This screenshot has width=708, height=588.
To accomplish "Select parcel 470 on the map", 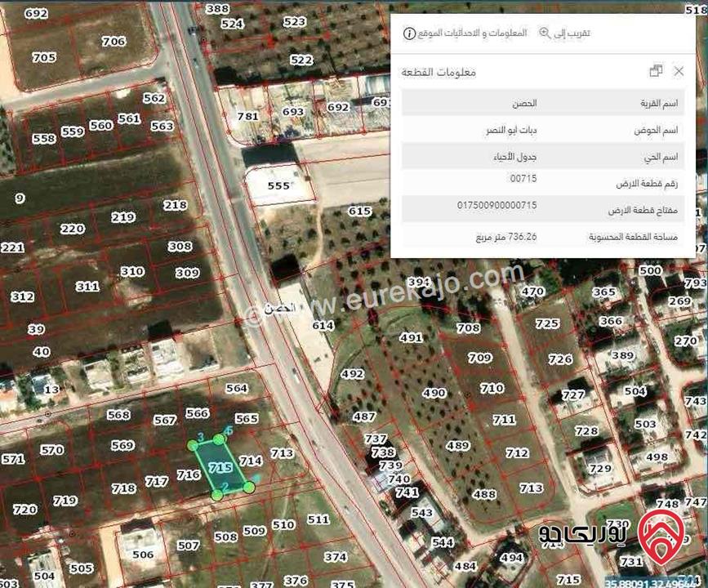I will click(533, 292).
